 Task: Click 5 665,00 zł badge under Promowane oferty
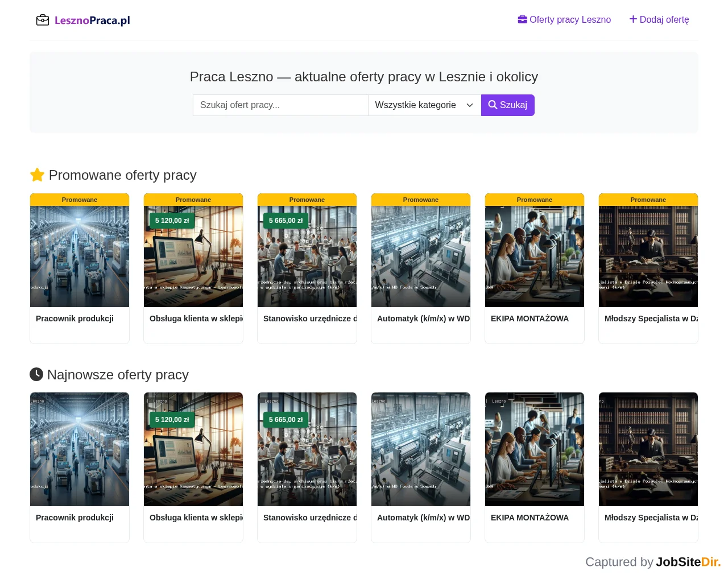(x=286, y=221)
